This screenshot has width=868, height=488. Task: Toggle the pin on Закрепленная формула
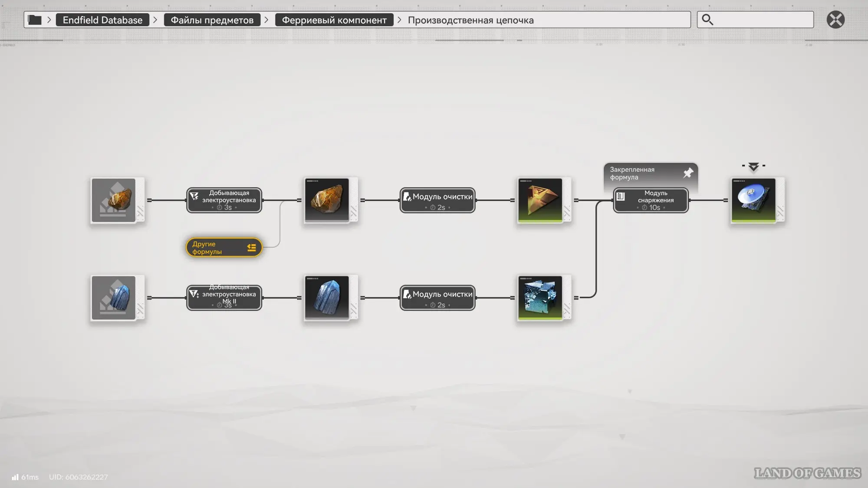688,173
